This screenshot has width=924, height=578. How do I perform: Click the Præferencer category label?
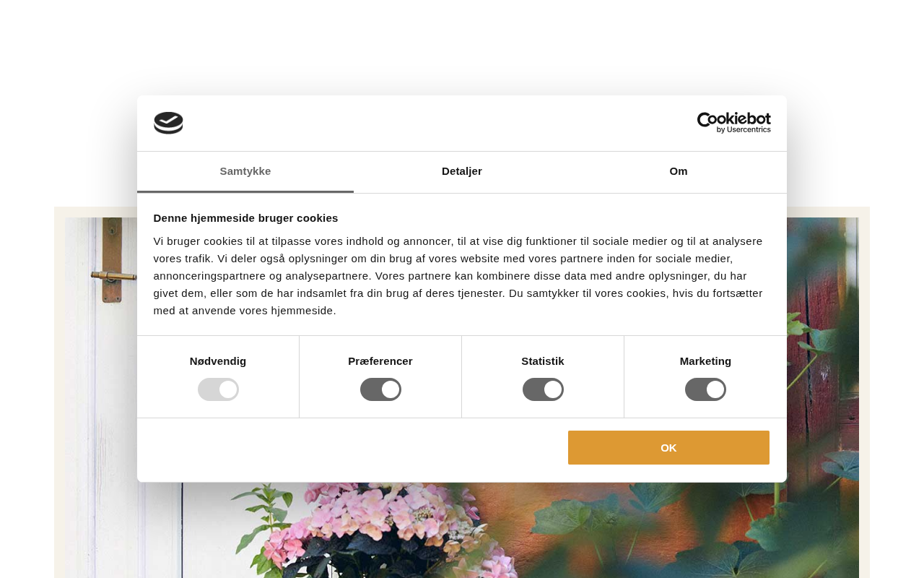[380, 361]
